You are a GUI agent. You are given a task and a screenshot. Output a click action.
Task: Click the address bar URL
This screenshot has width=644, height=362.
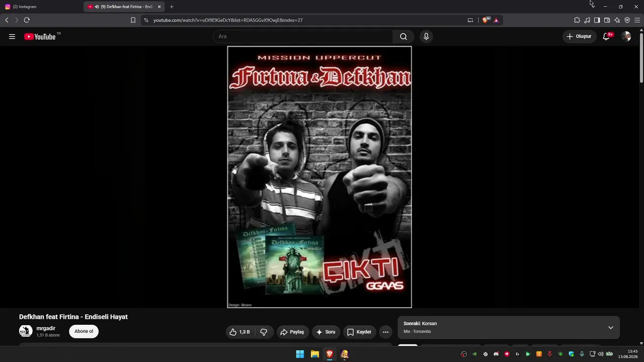[x=228, y=20]
